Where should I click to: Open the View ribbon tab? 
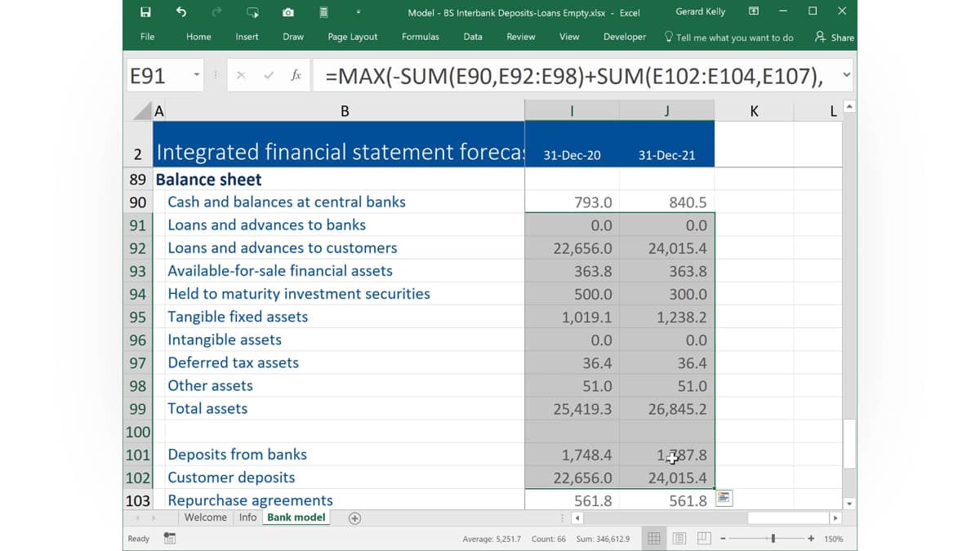tap(569, 37)
